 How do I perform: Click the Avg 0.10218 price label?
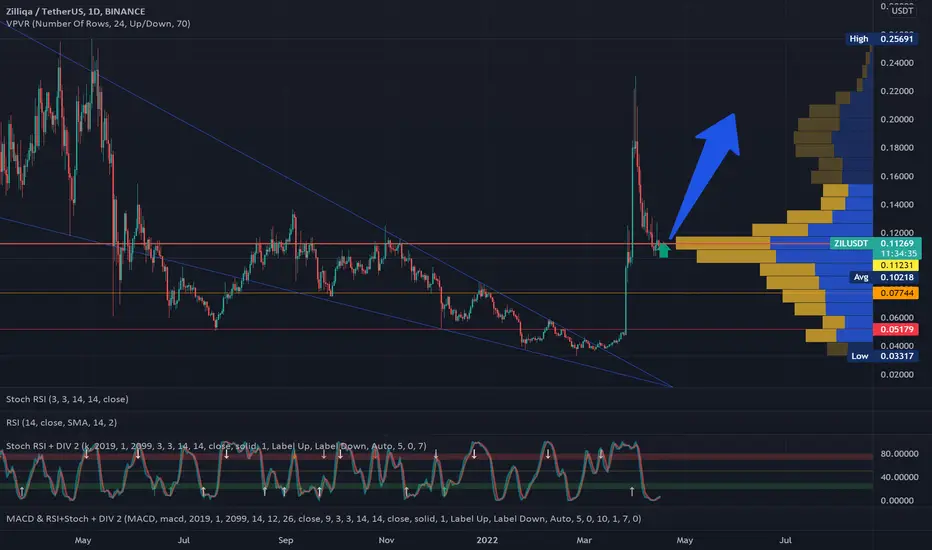pyautogui.click(x=884, y=277)
